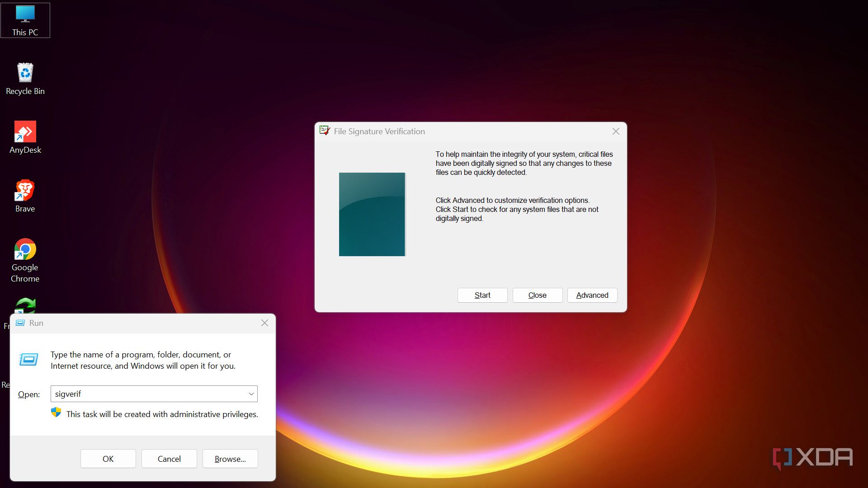Close the File Signature Verification window with X
Screen dimensions: 868x488
point(616,131)
